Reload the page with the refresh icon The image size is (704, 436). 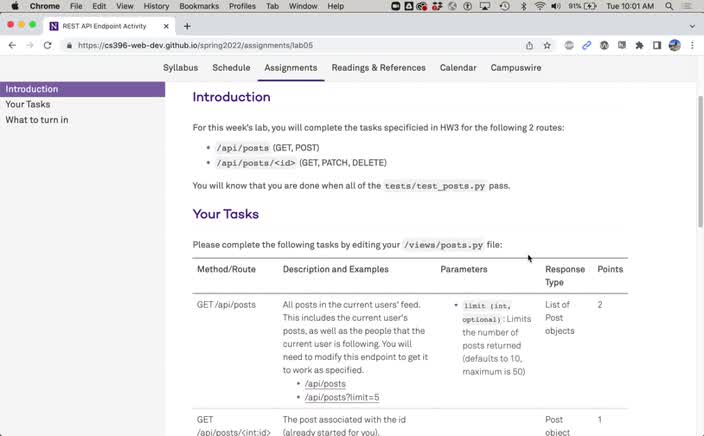tap(47, 45)
